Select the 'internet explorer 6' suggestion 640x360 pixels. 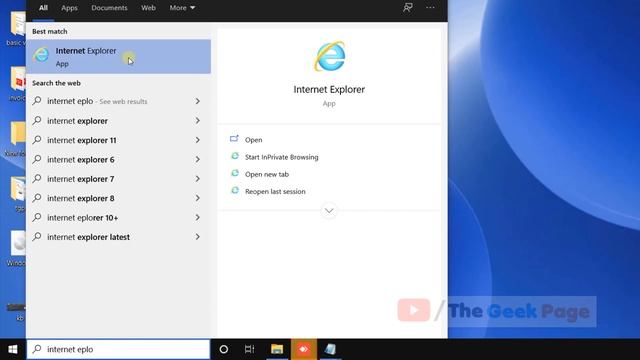[x=118, y=159]
